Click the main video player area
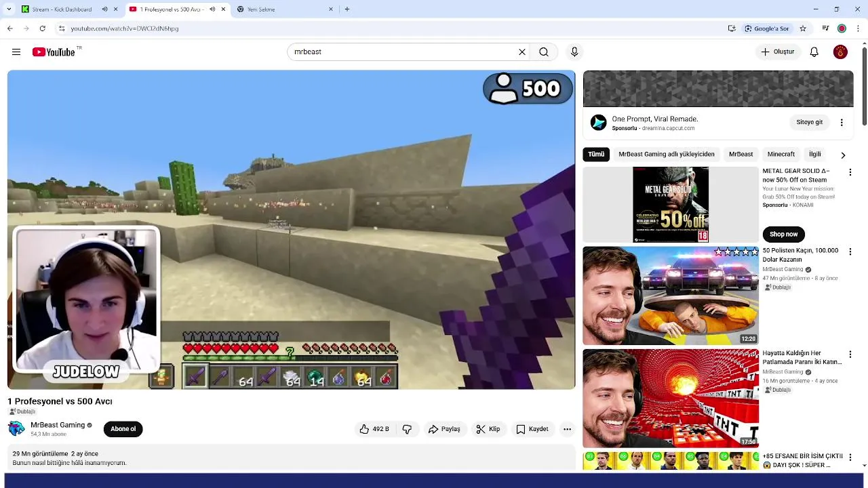Image resolution: width=868 pixels, height=488 pixels. 291,230
